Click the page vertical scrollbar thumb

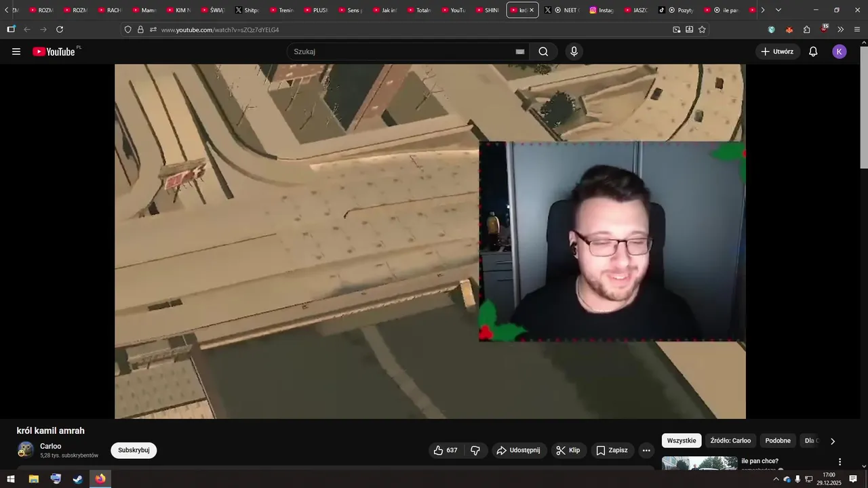pos(864,108)
